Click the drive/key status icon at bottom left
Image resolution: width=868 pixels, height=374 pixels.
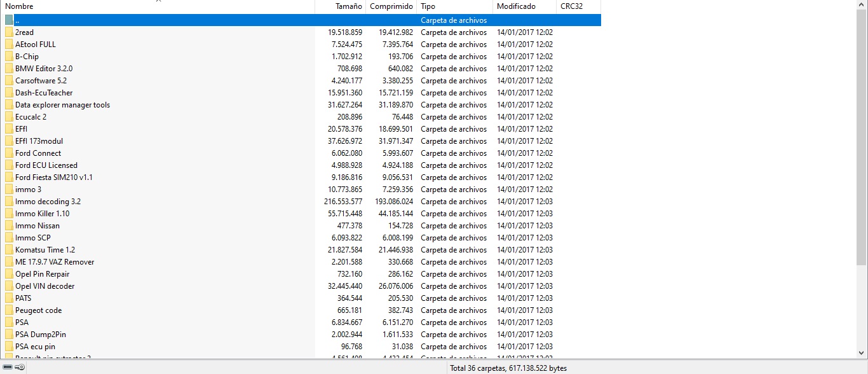click(x=13, y=367)
